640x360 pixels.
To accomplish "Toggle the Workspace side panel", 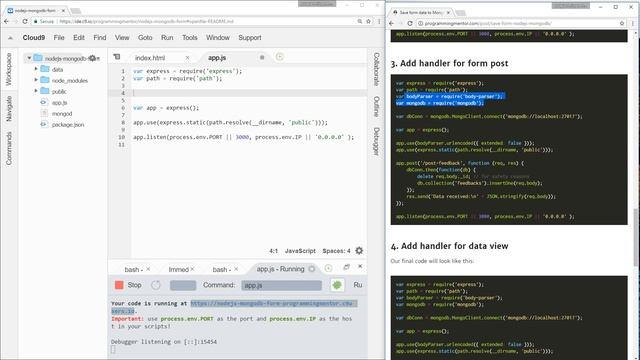I will 9,69.
